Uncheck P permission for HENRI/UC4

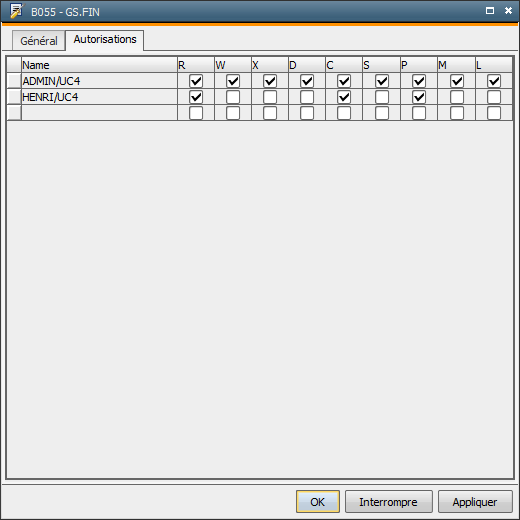(419, 97)
